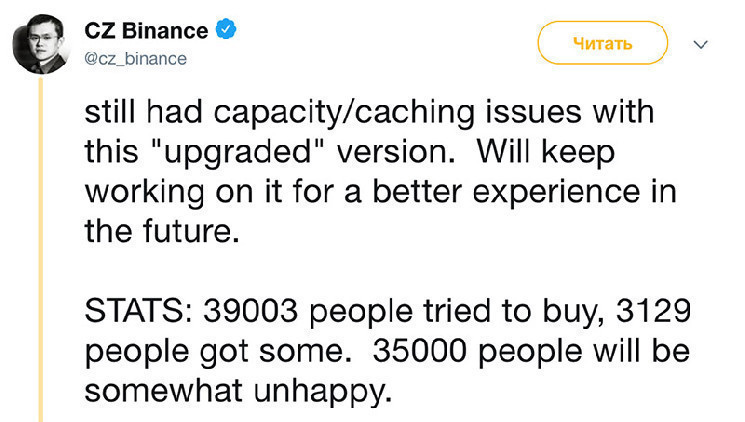The image size is (745, 422).
Task: Click the words 'people got some' in the tweet
Action: (x=214, y=353)
